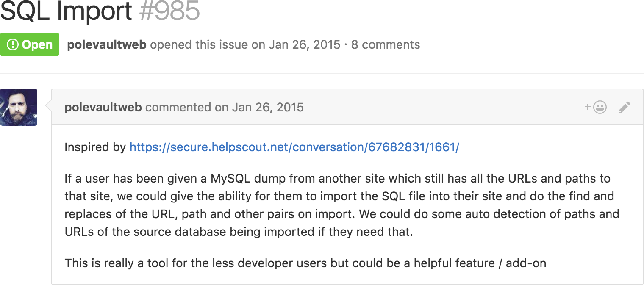Click the sentence about less developer users
Image resolution: width=644 pixels, height=285 pixels.
(x=305, y=263)
